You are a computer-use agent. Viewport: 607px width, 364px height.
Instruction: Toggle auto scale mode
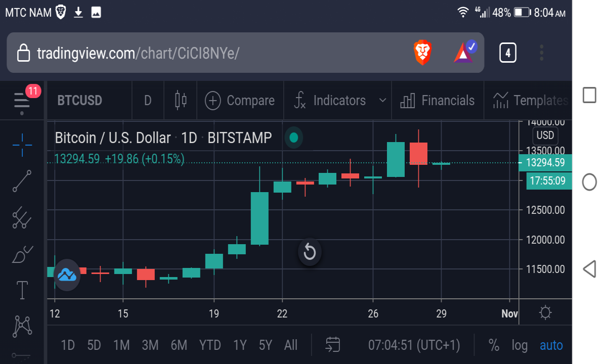point(551,345)
